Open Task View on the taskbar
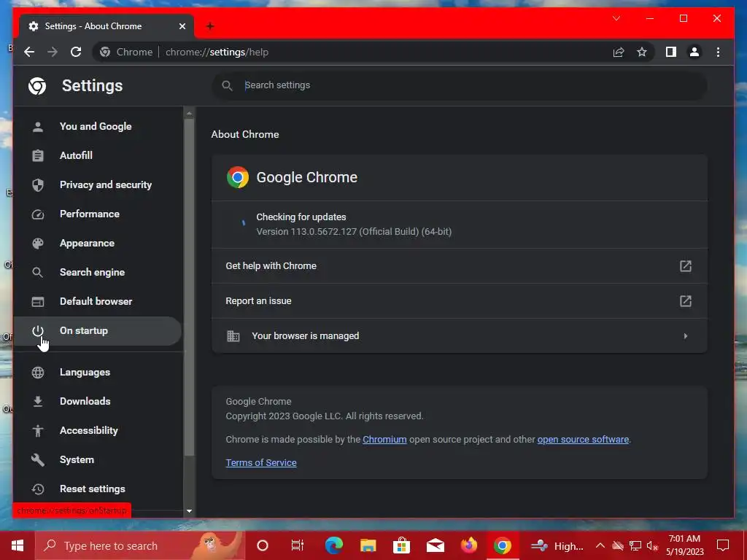The height and width of the screenshot is (560, 747). [298, 545]
